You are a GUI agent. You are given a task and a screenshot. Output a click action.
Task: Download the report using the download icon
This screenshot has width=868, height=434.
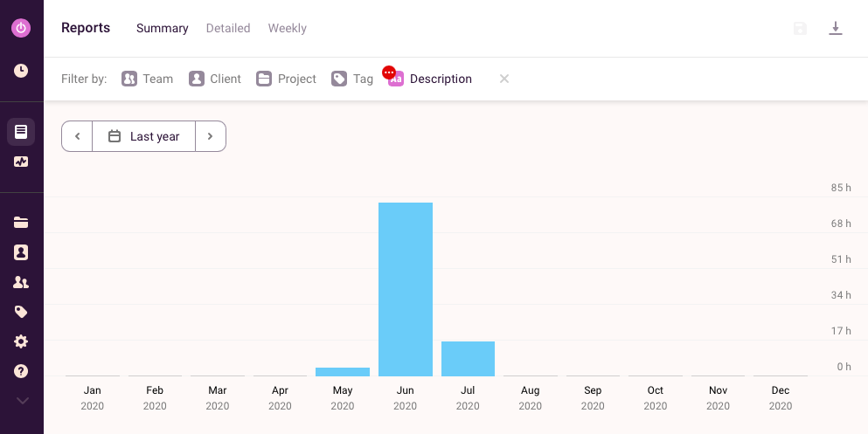836,29
